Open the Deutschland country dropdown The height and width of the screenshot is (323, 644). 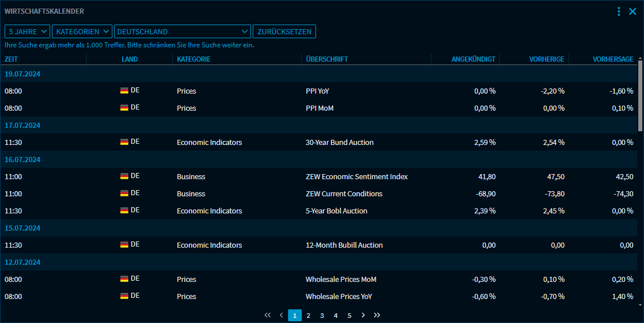183,31
